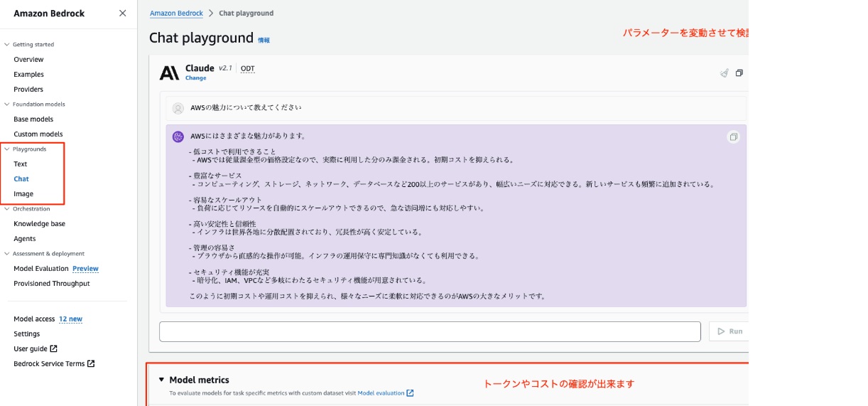Open Model Evaluation in sidebar
Screen dimensions: 868x406
(41, 269)
